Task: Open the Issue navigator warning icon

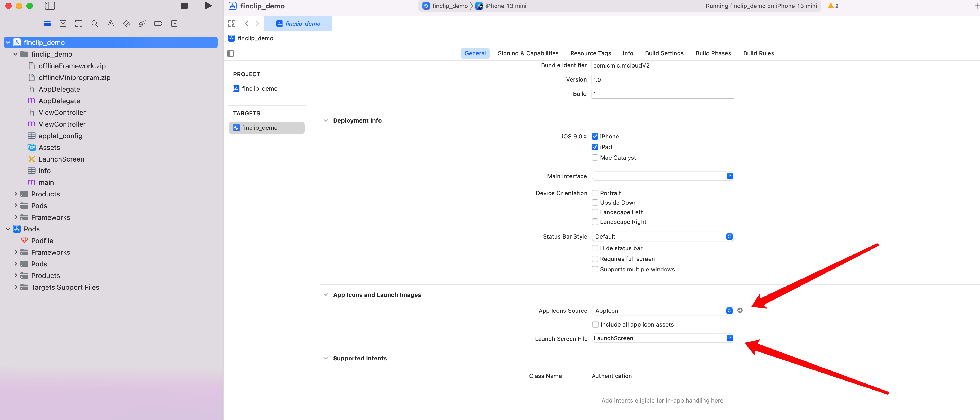Action: coord(111,24)
